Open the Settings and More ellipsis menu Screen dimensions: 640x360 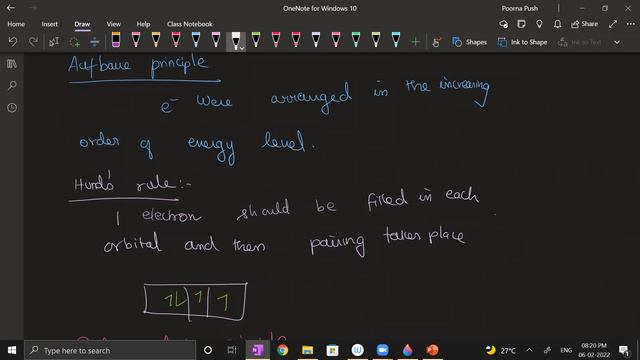631,24
